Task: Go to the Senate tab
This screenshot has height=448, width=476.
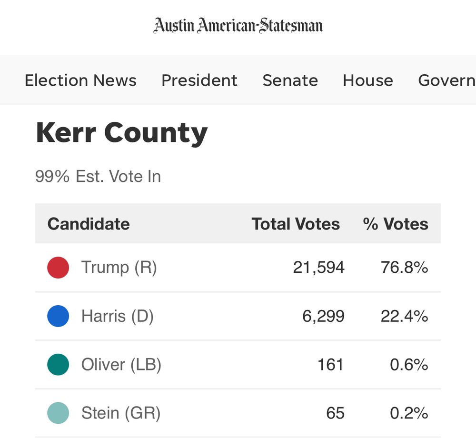Action: pyautogui.click(x=290, y=80)
